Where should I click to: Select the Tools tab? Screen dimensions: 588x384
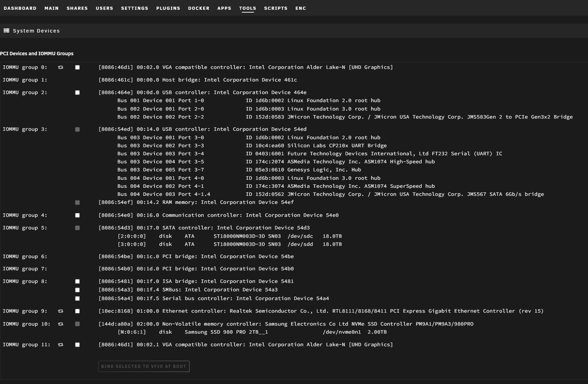click(248, 8)
